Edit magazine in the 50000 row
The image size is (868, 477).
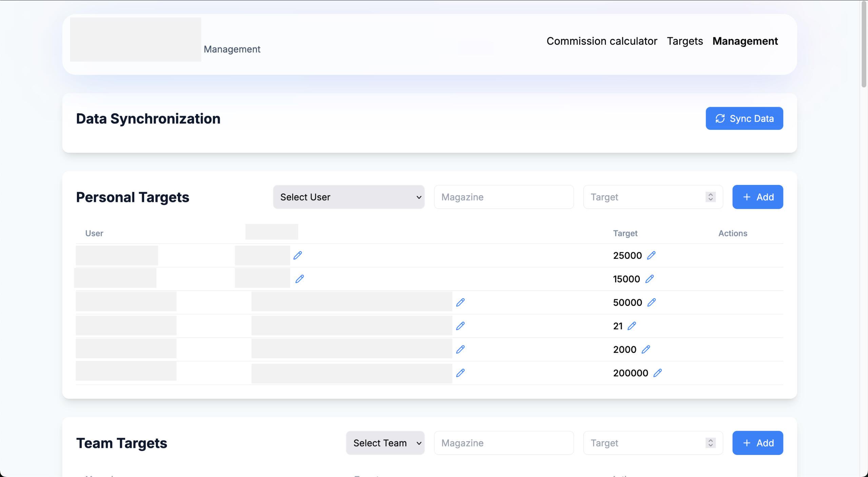coord(460,302)
